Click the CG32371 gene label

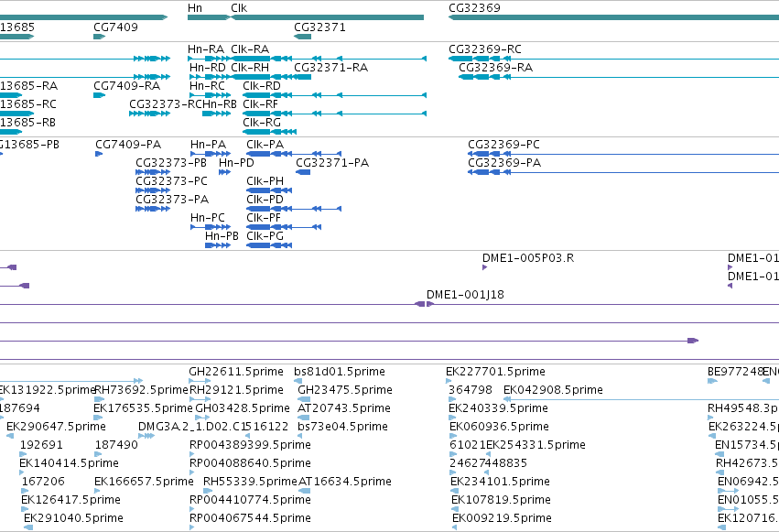[x=320, y=27]
